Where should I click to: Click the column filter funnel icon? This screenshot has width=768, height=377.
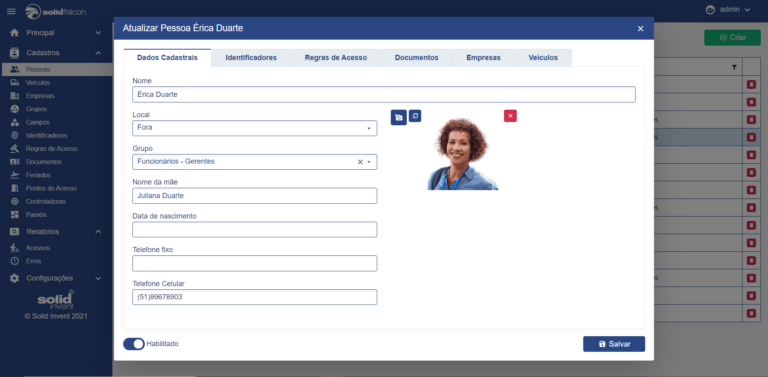coord(734,68)
